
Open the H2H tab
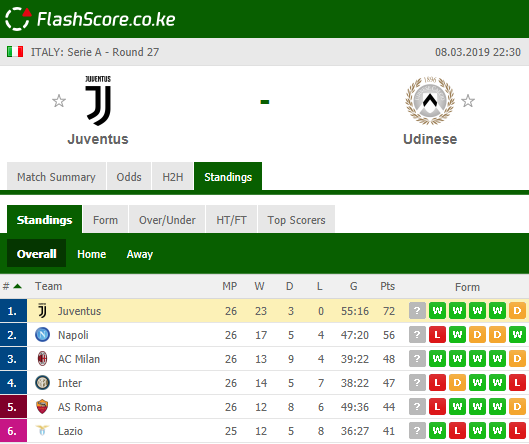tap(173, 177)
